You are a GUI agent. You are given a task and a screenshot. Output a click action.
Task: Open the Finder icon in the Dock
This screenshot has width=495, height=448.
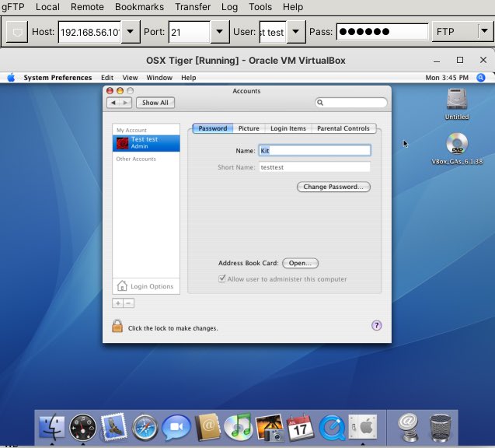pos(52,427)
